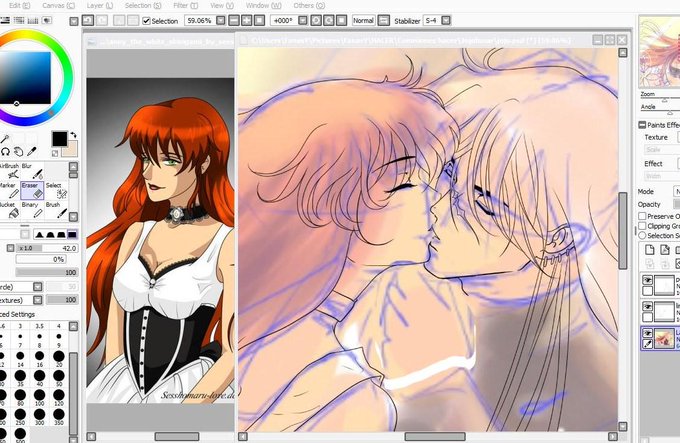
Task: Select the Select brush tool
Action: [56, 191]
